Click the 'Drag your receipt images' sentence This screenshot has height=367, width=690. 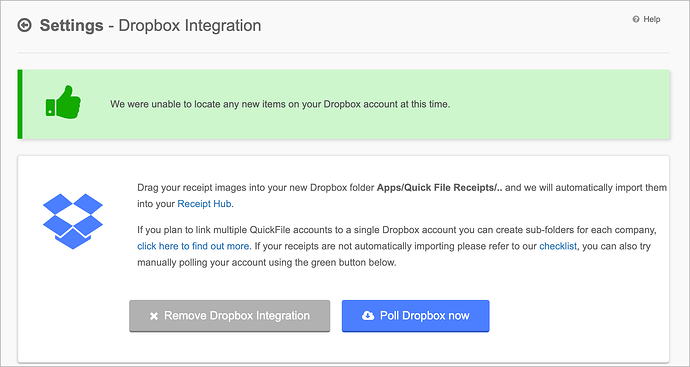pos(402,195)
